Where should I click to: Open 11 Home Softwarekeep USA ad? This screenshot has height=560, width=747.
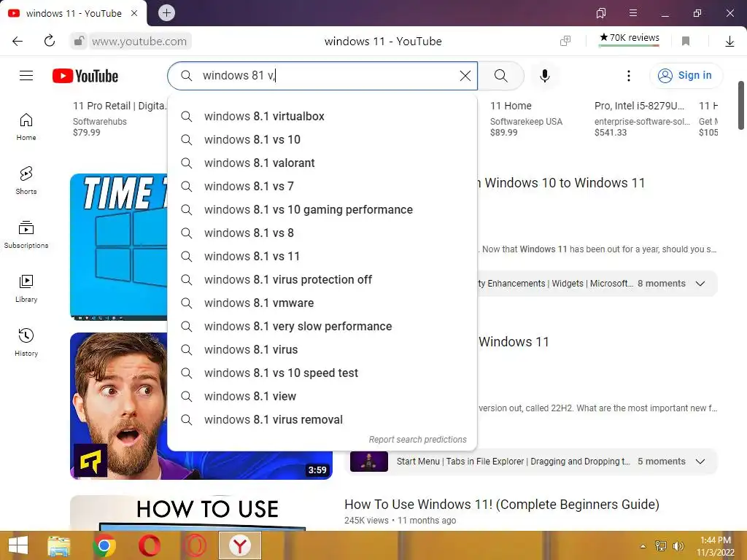pos(526,119)
